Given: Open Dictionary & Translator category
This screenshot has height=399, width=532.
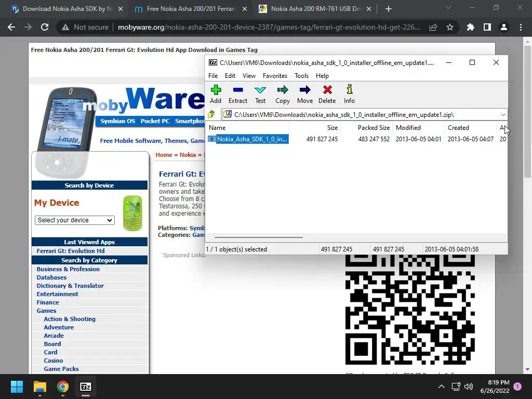Looking at the screenshot, I should point(70,286).
